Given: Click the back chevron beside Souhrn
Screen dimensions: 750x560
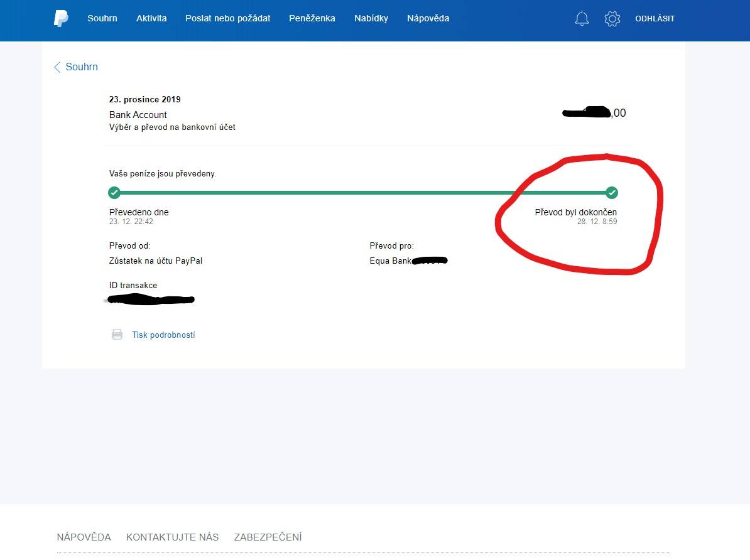Looking at the screenshot, I should [57, 67].
